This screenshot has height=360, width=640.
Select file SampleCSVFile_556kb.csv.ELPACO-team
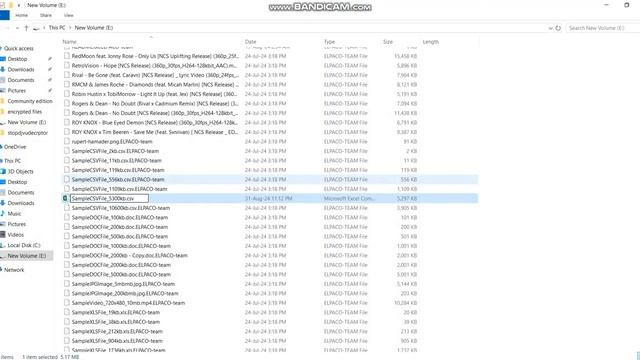(118, 180)
